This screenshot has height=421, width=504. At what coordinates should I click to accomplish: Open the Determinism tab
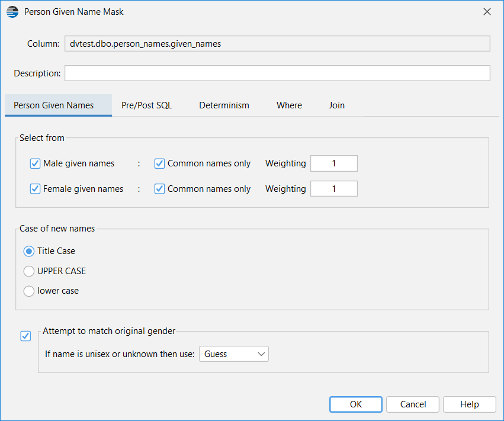pyautogui.click(x=224, y=105)
